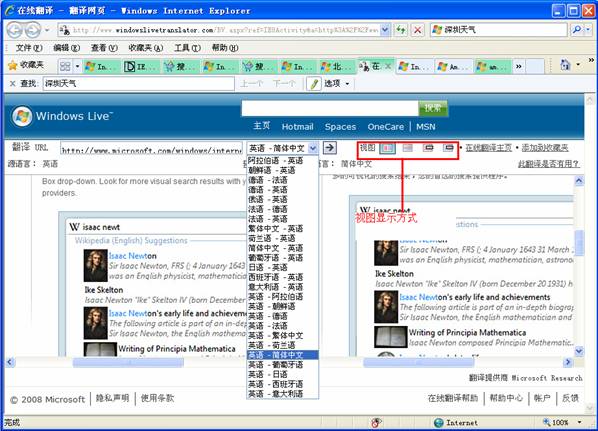The height and width of the screenshot is (431, 598).
Task: Click the 添加到收藏夹 link
Action: pyautogui.click(x=545, y=148)
